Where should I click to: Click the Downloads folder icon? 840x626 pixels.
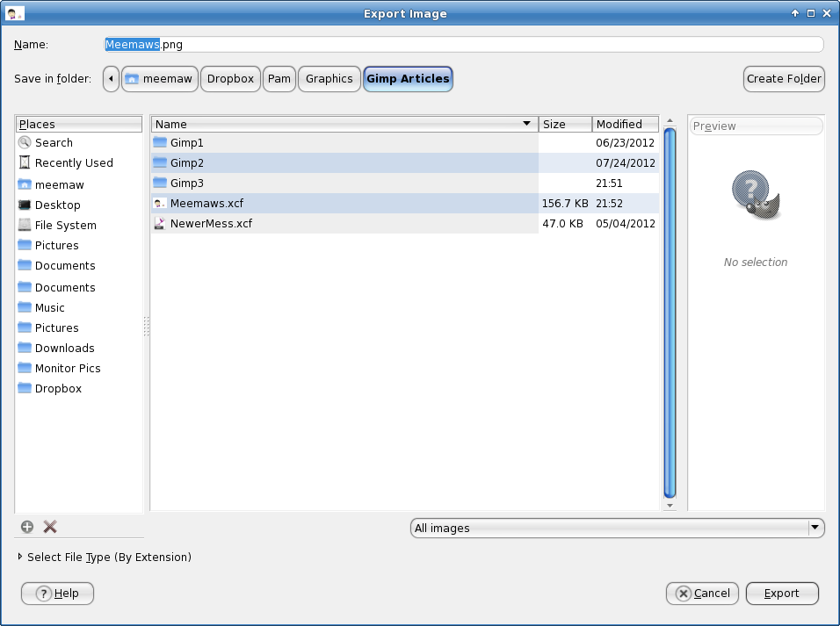(25, 348)
